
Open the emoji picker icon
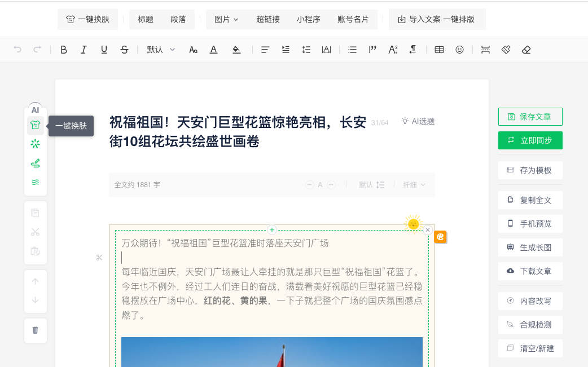tap(459, 50)
